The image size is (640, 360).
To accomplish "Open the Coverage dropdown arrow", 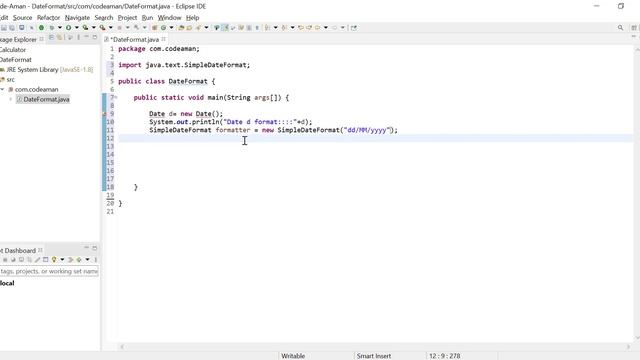I will tap(93, 28).
